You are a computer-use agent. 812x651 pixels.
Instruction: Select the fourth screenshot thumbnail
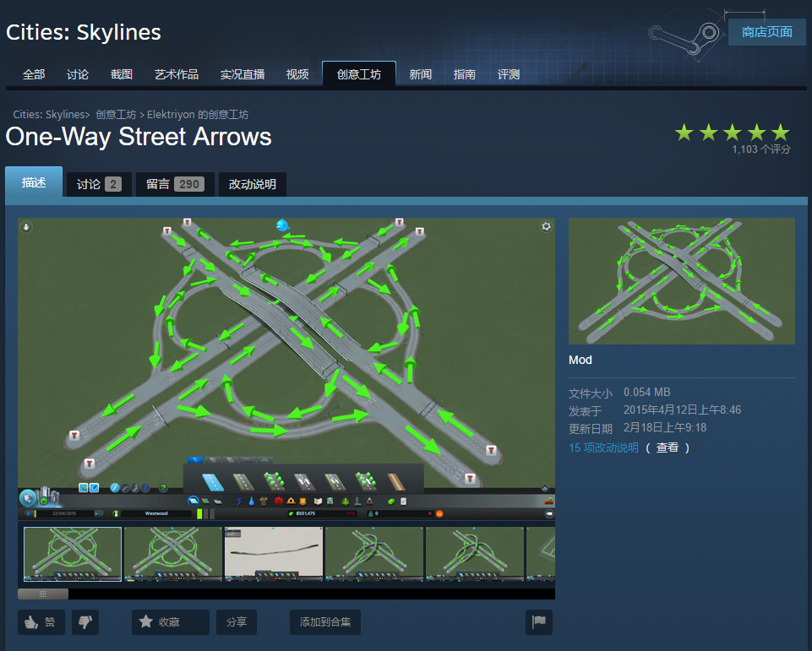coord(374,554)
